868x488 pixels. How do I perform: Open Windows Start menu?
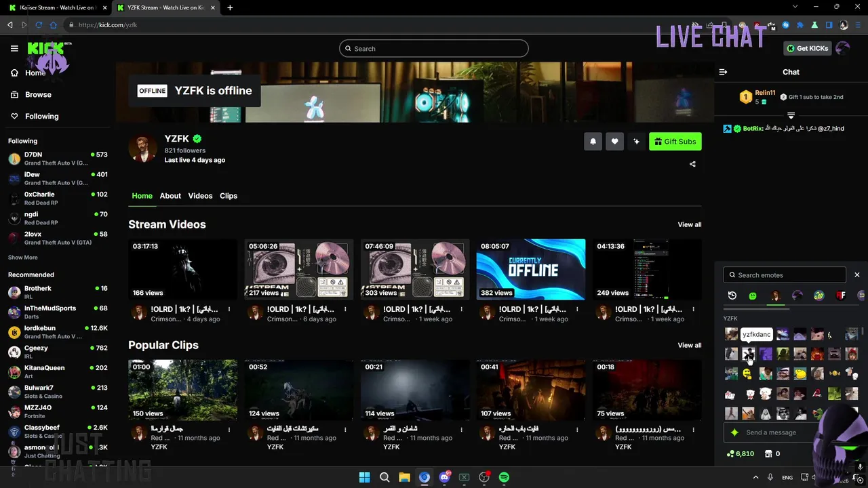point(364,477)
